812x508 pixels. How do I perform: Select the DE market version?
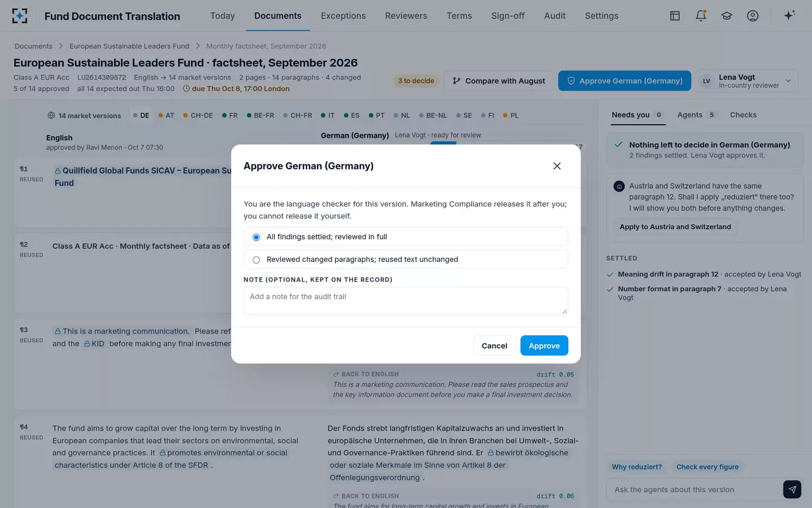tap(141, 116)
